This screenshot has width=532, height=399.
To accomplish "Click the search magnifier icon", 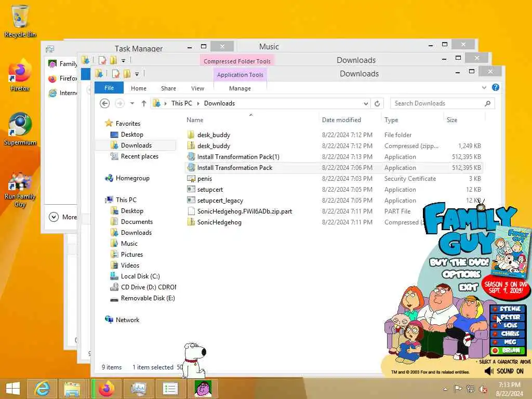I will click(x=487, y=103).
